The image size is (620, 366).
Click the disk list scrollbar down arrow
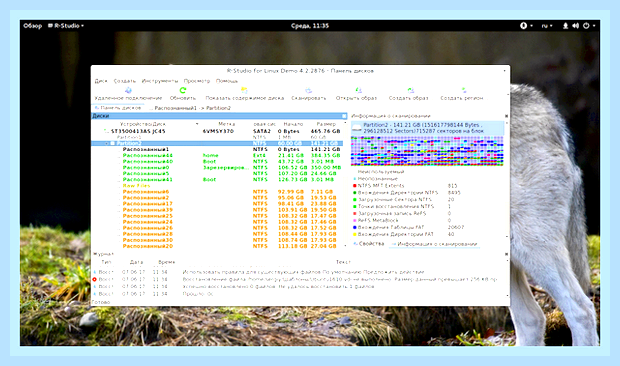345,246
